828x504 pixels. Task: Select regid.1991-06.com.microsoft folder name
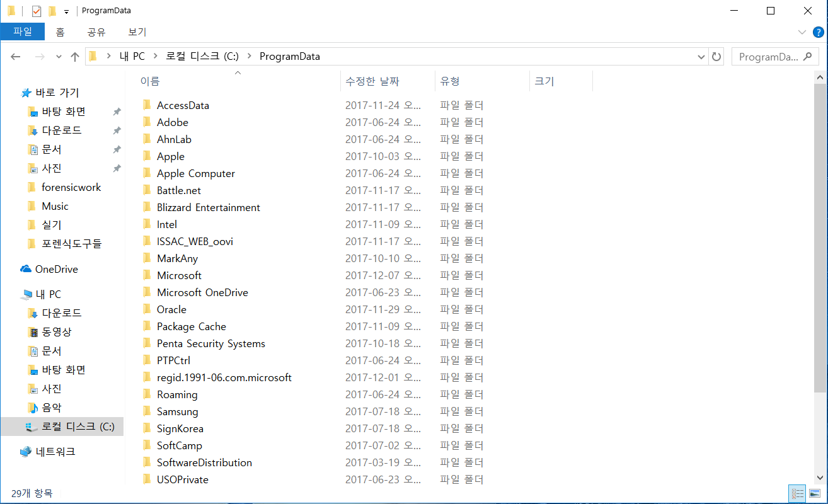coord(224,377)
